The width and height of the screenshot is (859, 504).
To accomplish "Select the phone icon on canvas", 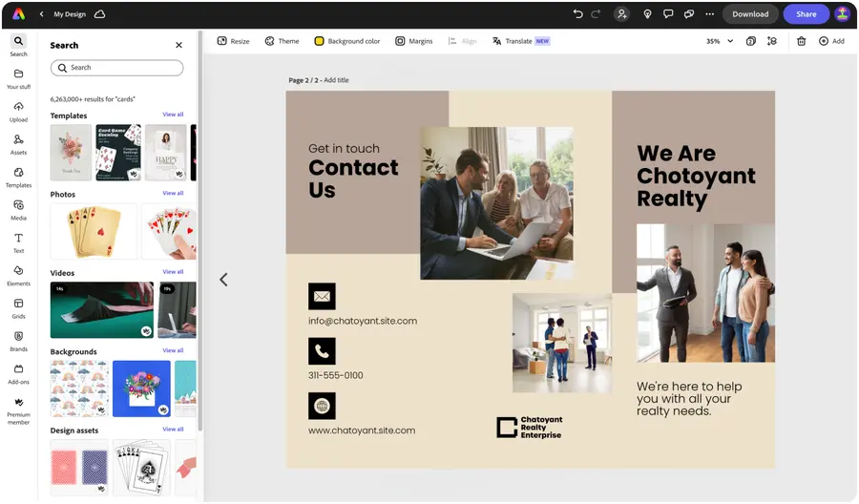I will [322, 351].
